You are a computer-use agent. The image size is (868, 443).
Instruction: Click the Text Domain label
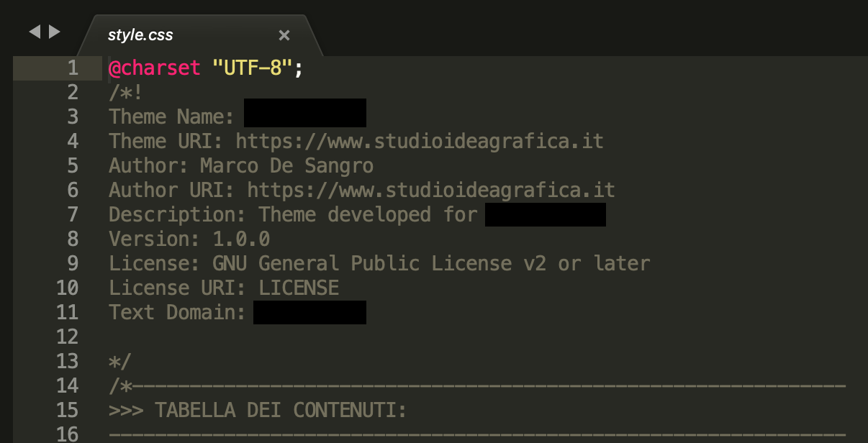point(178,312)
